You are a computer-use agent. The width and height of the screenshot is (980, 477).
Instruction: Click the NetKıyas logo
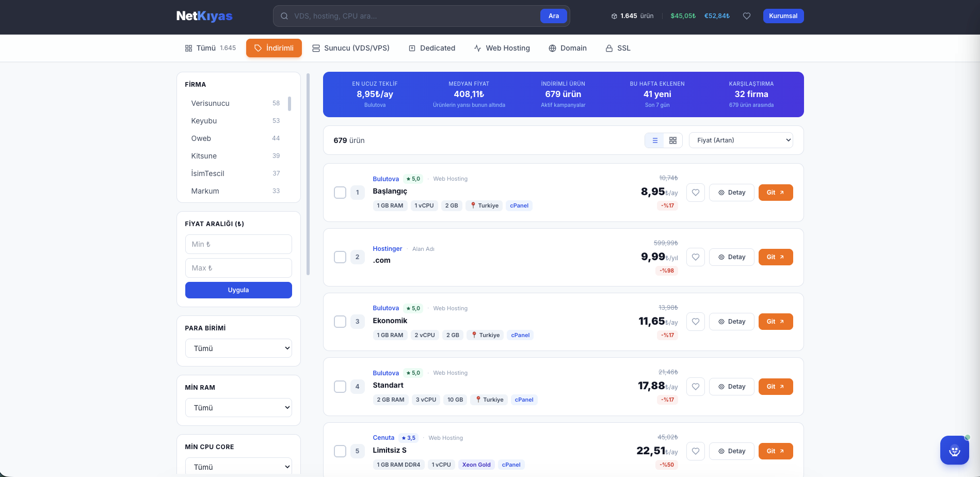pos(204,16)
